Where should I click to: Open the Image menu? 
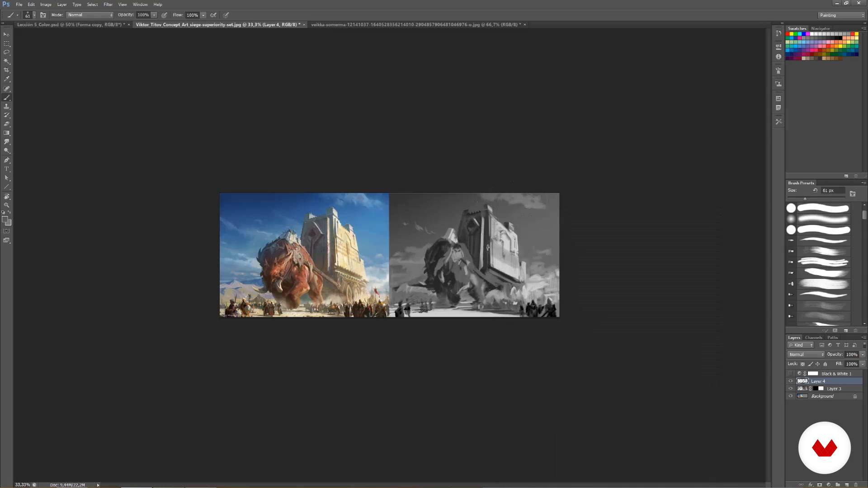(46, 5)
